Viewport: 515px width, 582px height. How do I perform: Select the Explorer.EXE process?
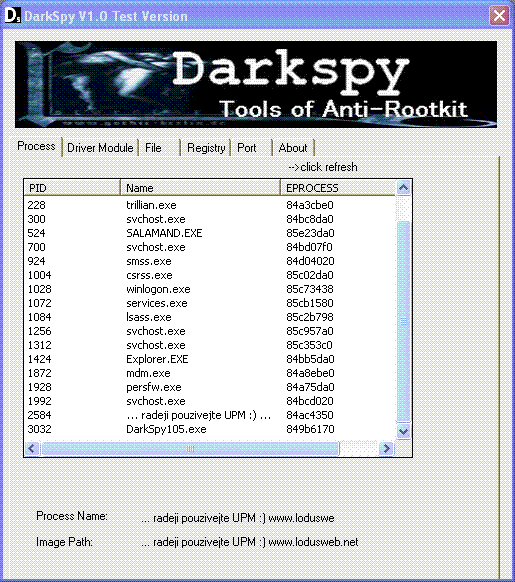coord(209,359)
